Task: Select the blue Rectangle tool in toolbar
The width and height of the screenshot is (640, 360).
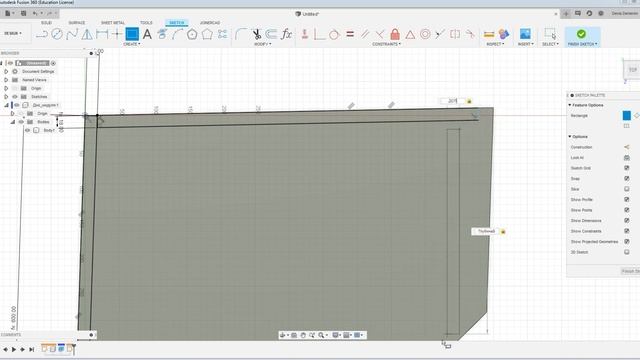Action: 132,34
